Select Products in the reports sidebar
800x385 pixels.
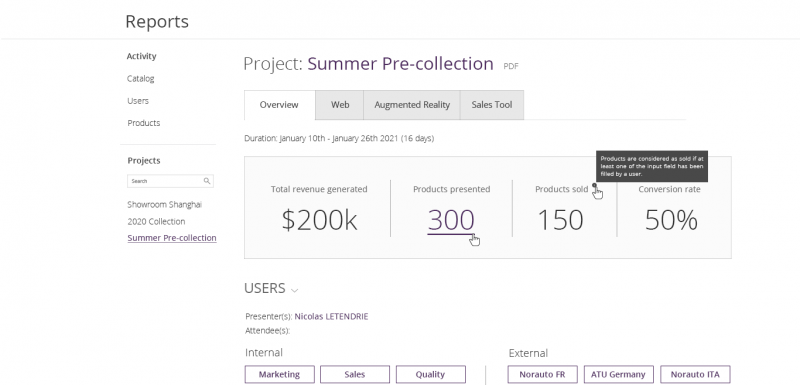pyautogui.click(x=143, y=123)
